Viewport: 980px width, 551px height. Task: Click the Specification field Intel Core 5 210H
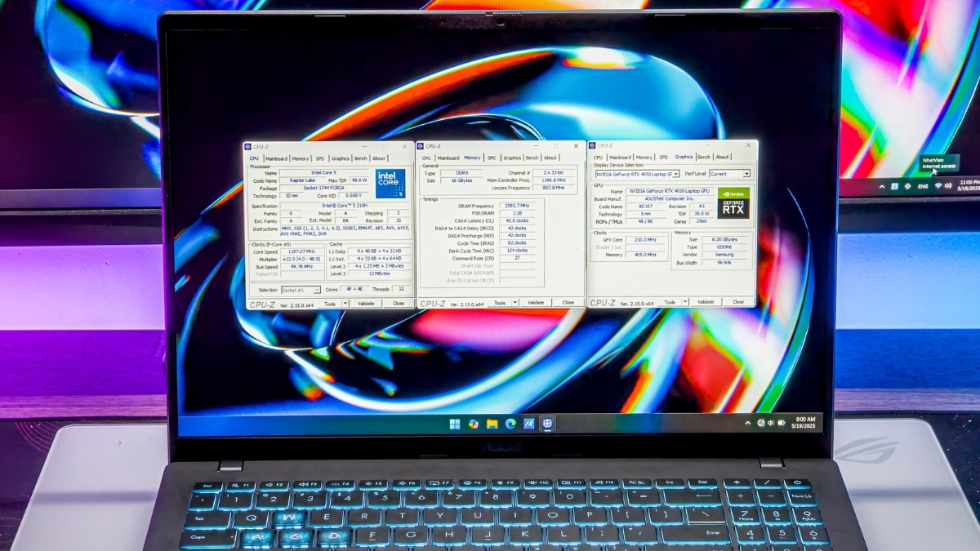point(345,205)
